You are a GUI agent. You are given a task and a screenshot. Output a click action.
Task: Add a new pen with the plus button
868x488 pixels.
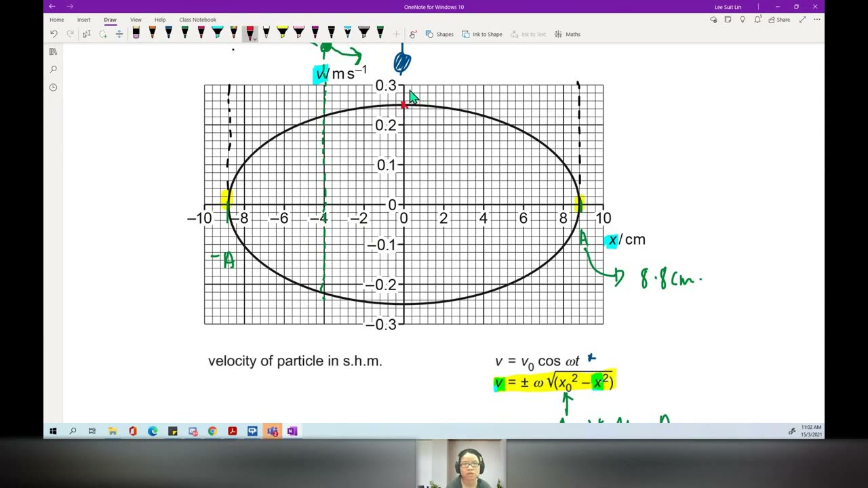pyautogui.click(x=396, y=34)
